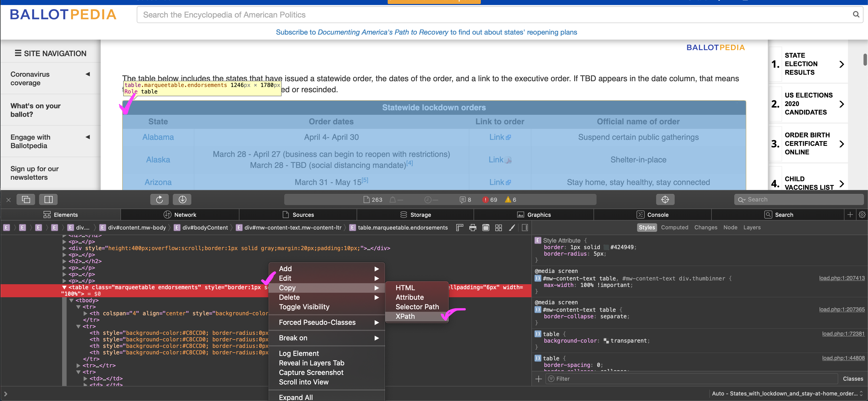The height and width of the screenshot is (401, 868).
Task: Toggle layout grid overlays icon
Action: (499, 228)
